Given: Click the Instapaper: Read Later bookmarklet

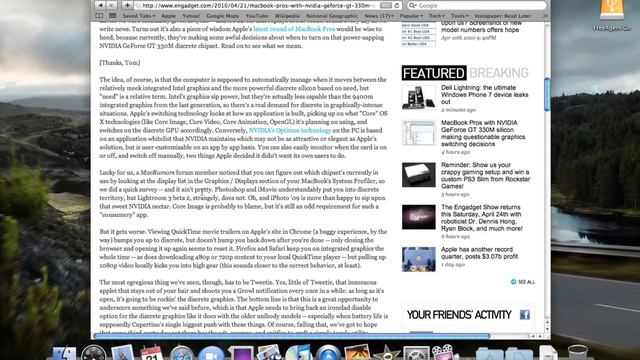Looking at the screenshot, I should 502,16.
